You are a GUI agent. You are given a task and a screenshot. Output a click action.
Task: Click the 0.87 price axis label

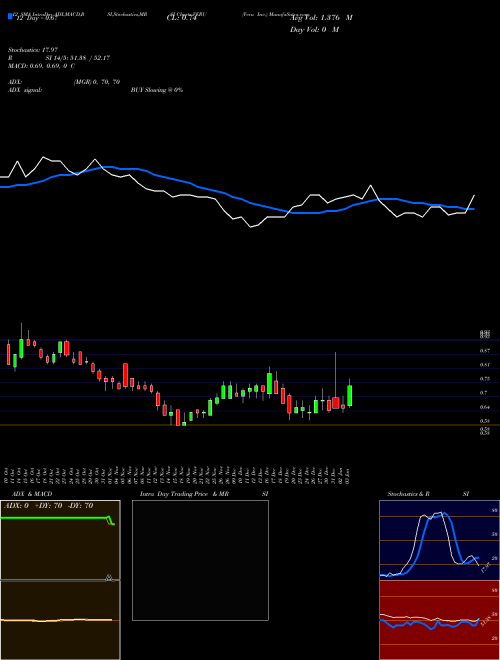[484, 350]
